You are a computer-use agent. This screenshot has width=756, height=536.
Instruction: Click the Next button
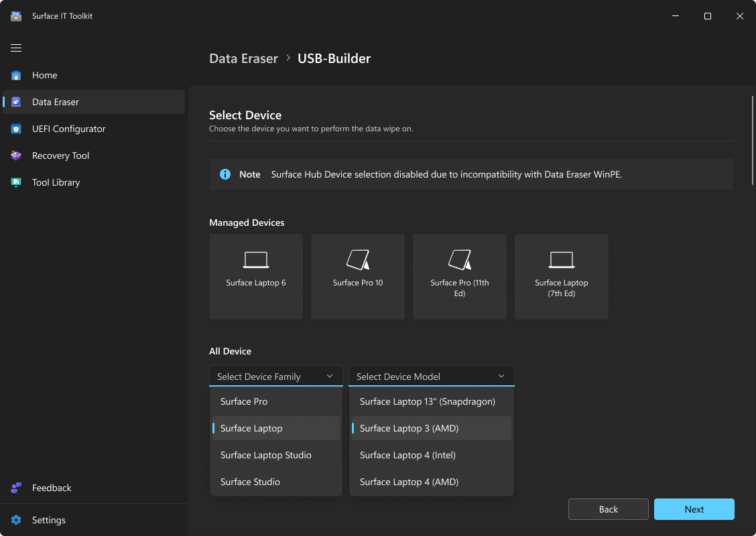tap(694, 509)
